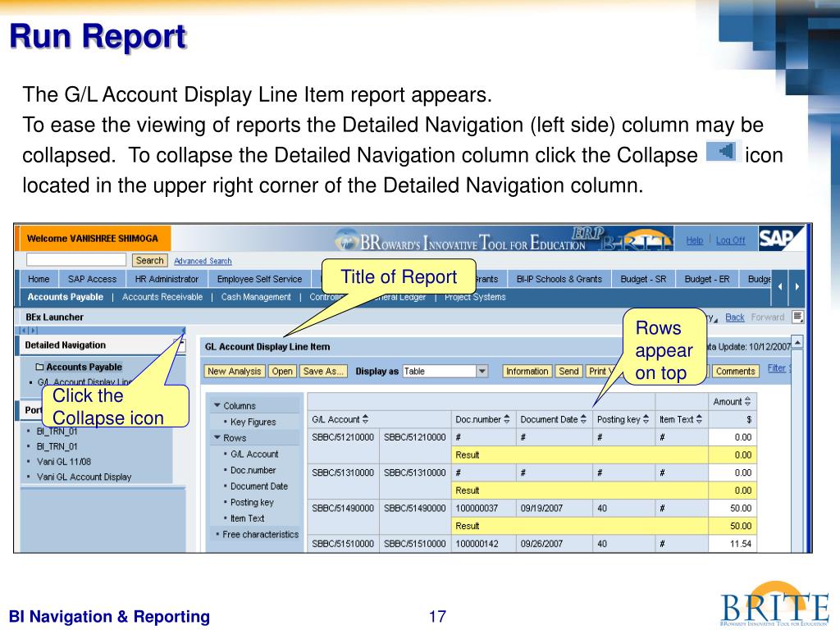Click Log Off link
This screenshot has width=840, height=630.
(x=730, y=240)
